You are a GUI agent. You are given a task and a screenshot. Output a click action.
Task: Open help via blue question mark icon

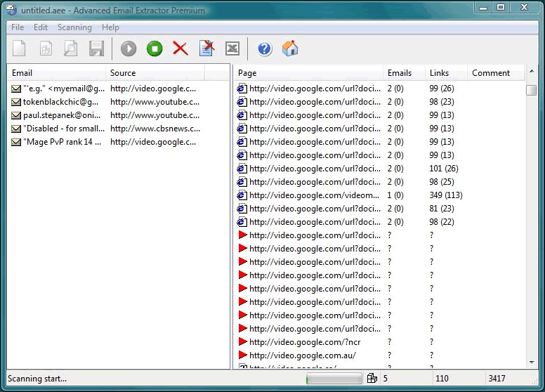[x=264, y=48]
